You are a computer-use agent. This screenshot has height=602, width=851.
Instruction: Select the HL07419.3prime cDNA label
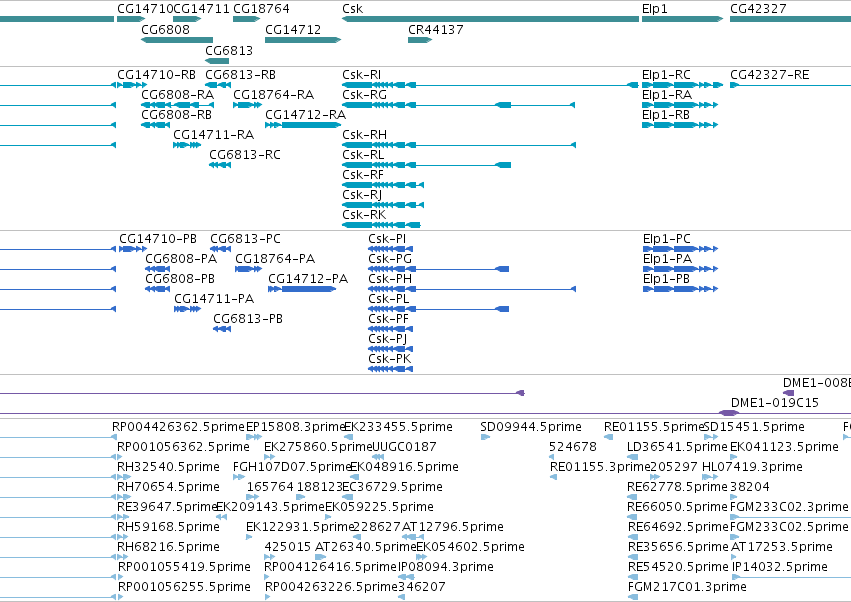click(752, 467)
